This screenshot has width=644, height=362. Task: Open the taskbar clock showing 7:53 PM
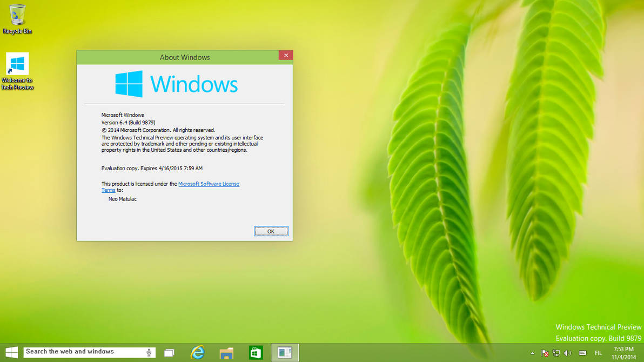click(x=623, y=353)
